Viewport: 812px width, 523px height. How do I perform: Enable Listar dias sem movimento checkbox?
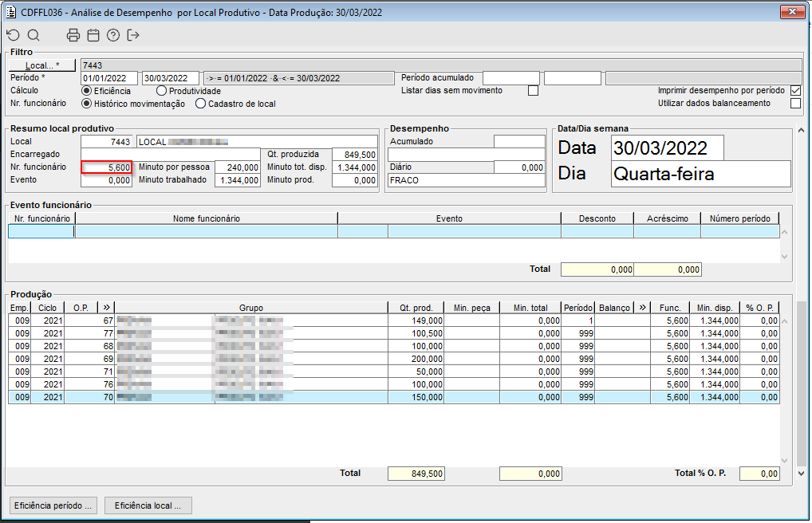click(534, 91)
